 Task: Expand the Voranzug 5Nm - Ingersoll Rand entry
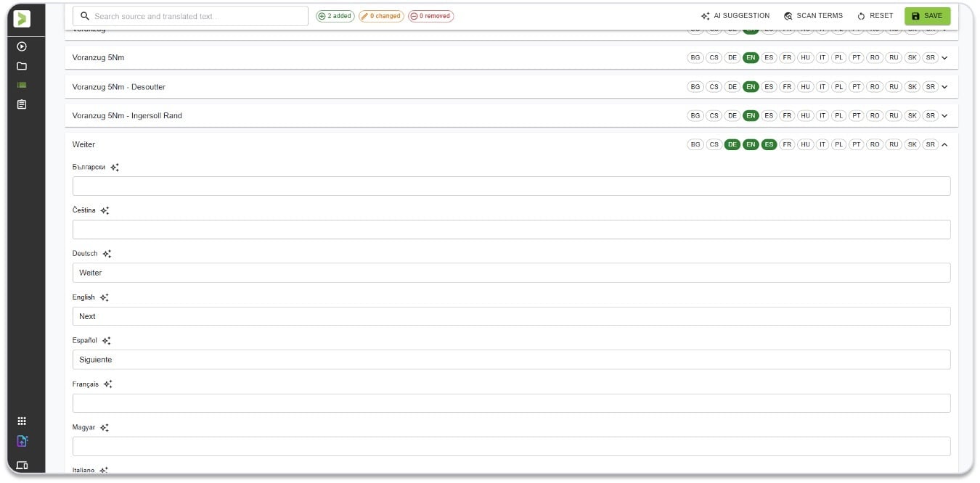click(944, 115)
